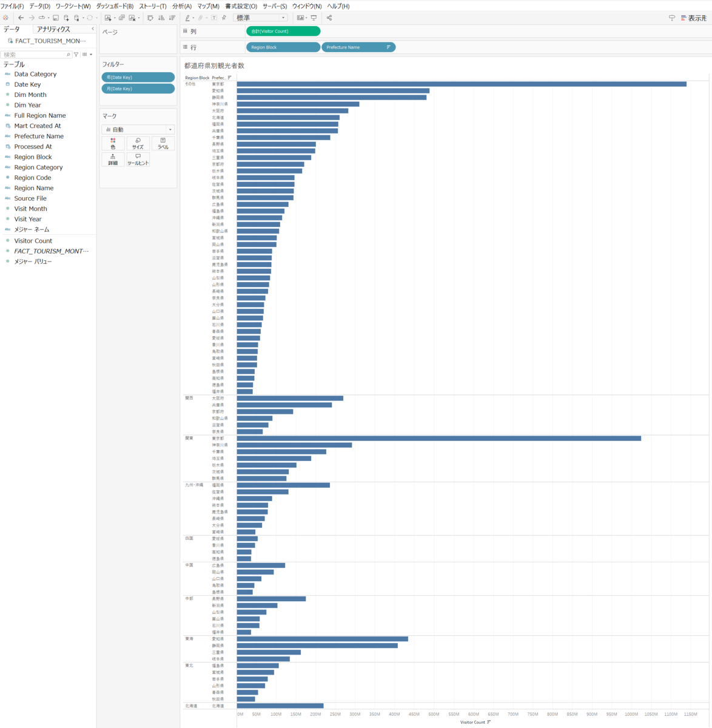Click the 年(Date Key) filter pill
This screenshot has width=712, height=728.
tap(138, 77)
